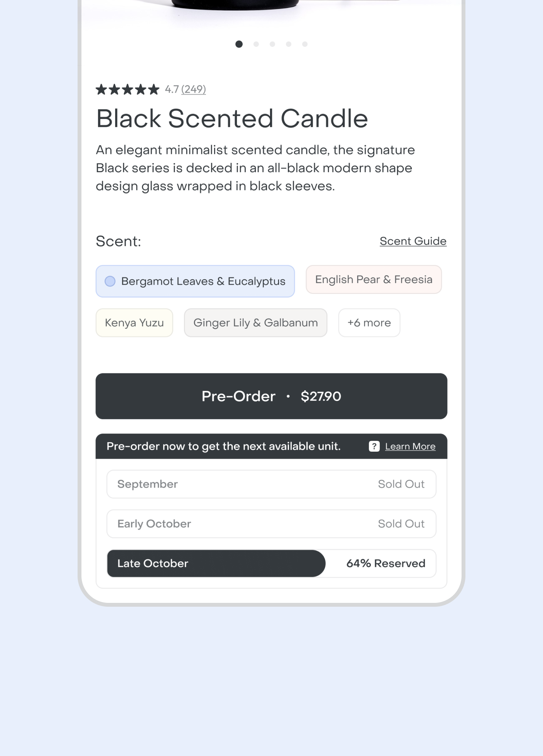Select the September sold out batch
The image size is (543, 756).
point(271,484)
